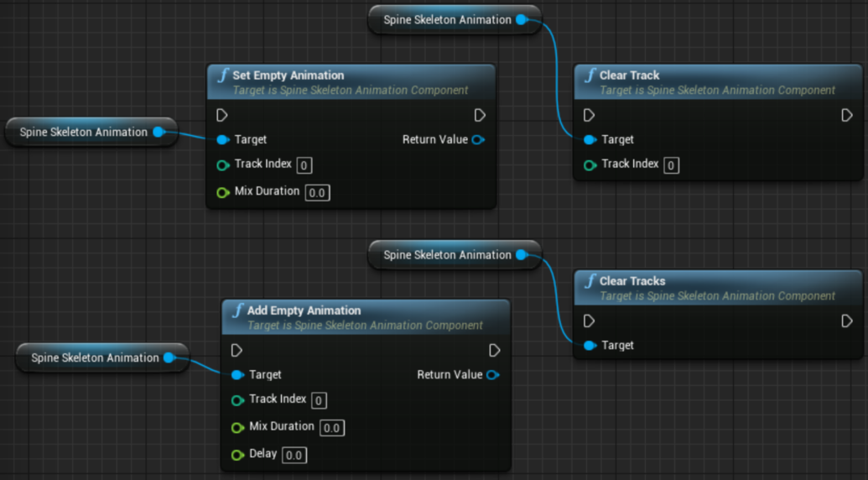Select the Add Empty Animation node header
This screenshot has width=868, height=480.
click(x=304, y=310)
